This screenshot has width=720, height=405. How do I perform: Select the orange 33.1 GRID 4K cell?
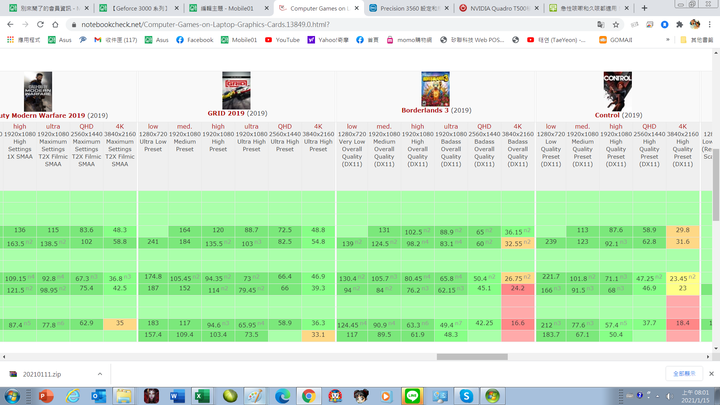(x=318, y=335)
